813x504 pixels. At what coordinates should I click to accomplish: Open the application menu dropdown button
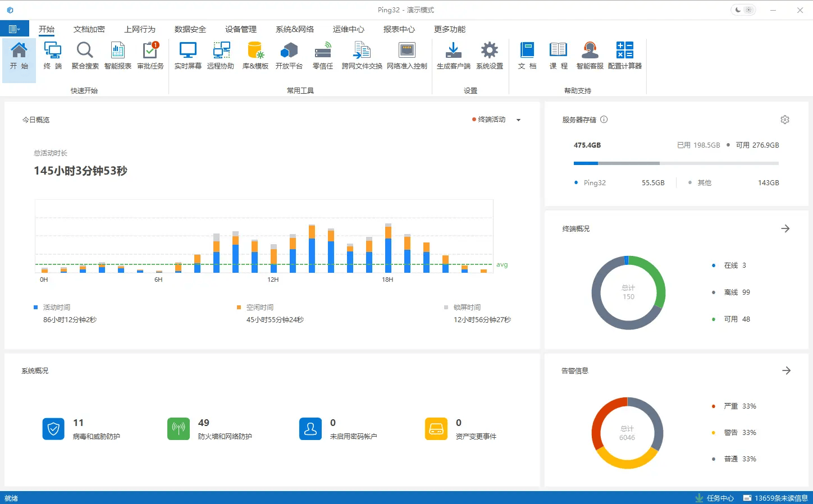14,29
